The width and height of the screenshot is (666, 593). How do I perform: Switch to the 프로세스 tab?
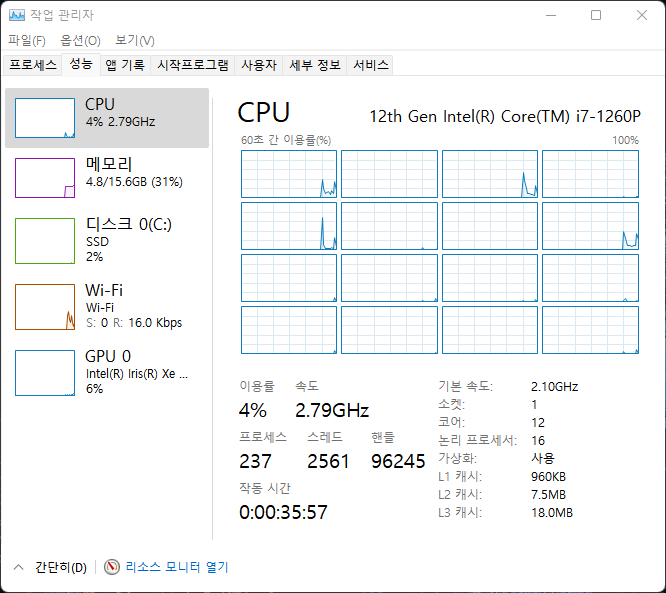(x=33, y=65)
